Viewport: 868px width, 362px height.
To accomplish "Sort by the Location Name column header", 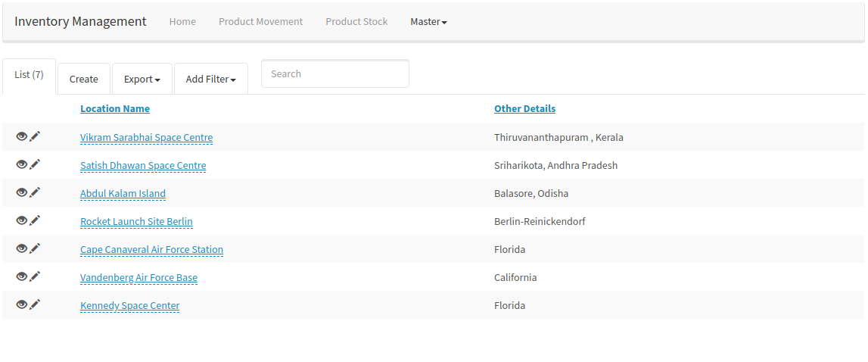I will point(115,108).
